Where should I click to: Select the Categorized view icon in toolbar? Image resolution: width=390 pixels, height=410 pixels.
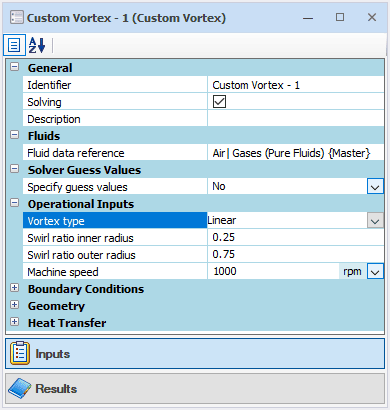[14, 45]
